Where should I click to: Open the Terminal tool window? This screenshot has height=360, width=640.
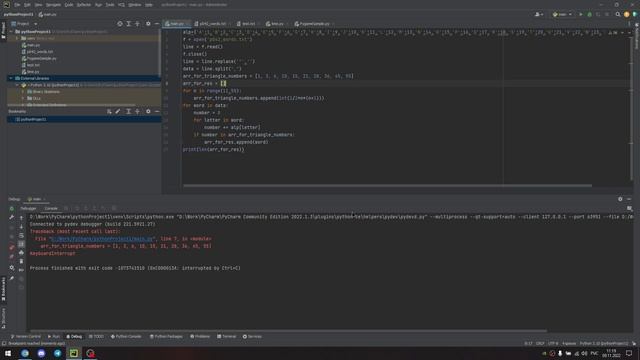click(227, 337)
